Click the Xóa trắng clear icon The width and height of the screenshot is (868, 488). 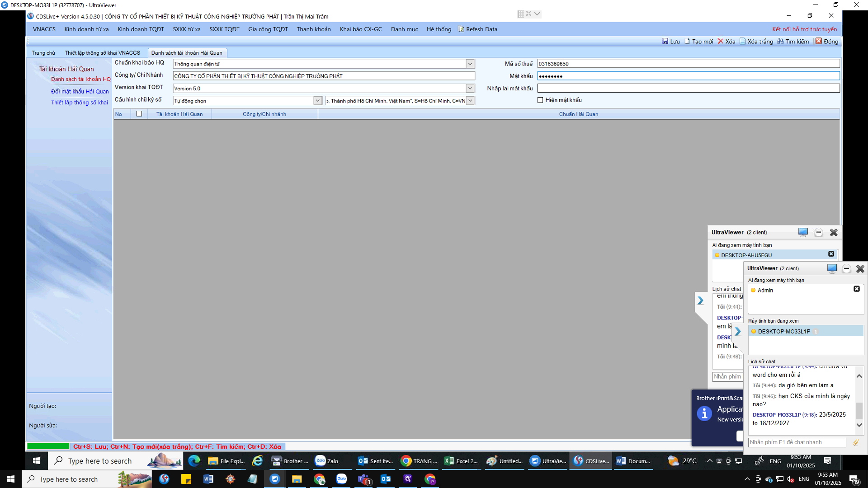click(742, 41)
